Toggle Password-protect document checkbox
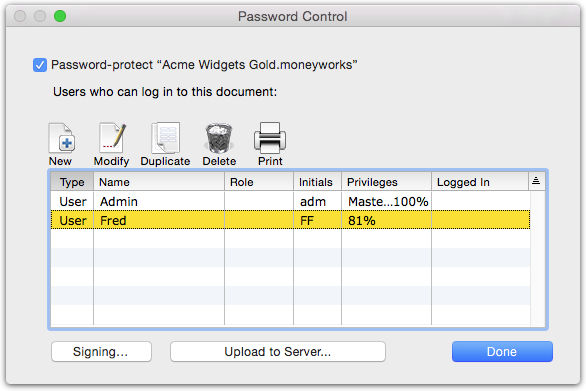Screen dimensions: 586x391 (40, 65)
